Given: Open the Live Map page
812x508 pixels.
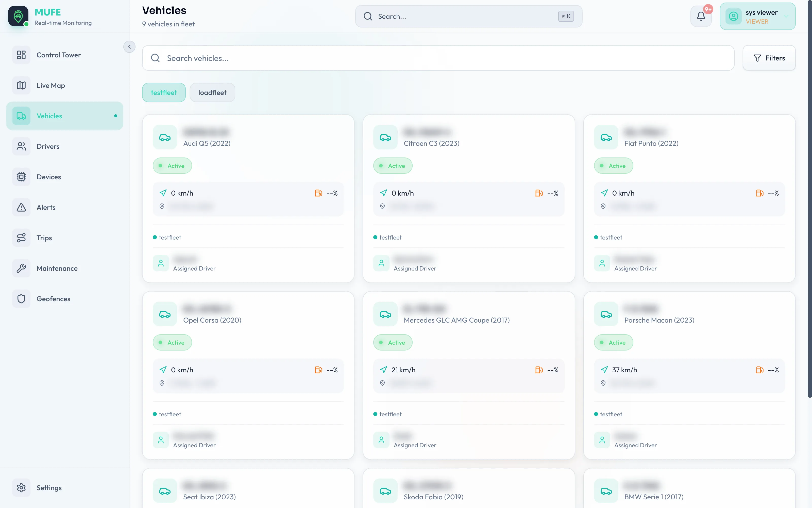Looking at the screenshot, I should 64,85.
